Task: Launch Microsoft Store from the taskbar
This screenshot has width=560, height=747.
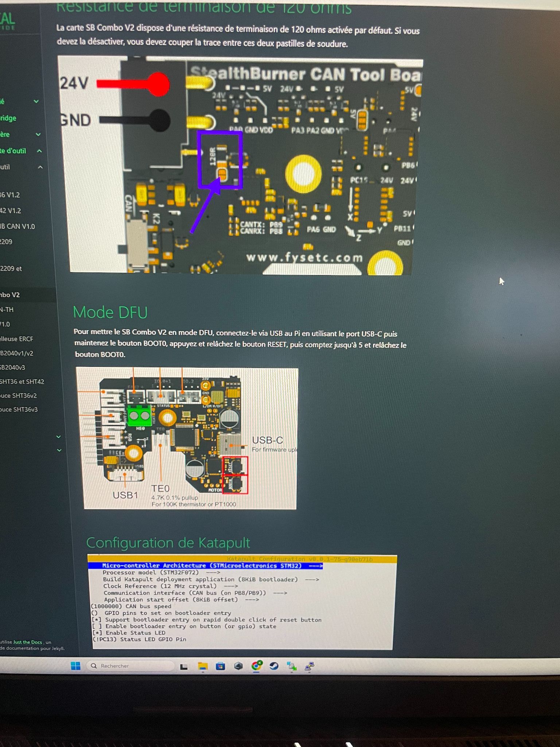Action: click(x=220, y=666)
